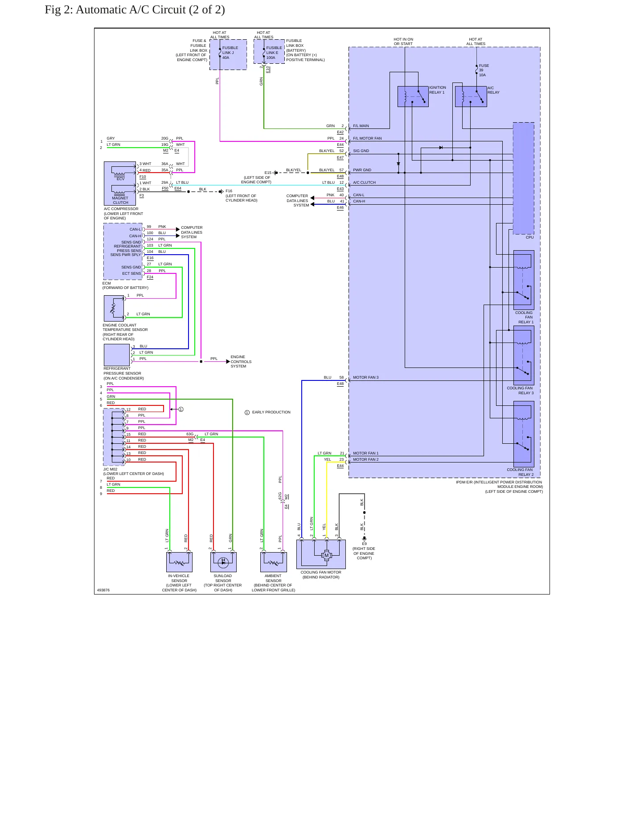Click the F24 connector label

[x=150, y=277]
